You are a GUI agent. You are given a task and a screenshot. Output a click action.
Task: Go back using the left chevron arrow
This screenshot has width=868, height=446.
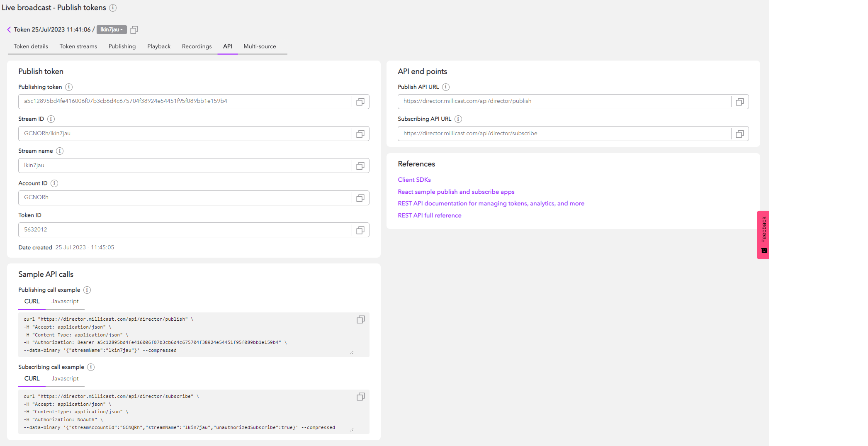(x=9, y=29)
